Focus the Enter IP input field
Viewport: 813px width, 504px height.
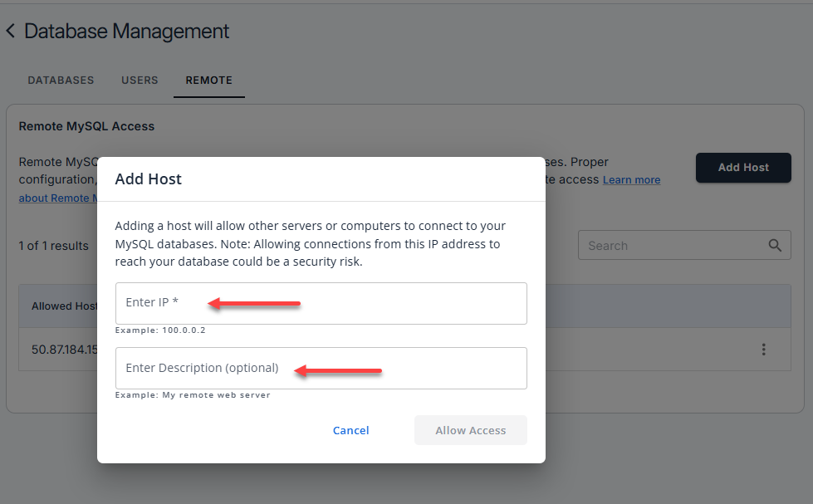tap(321, 303)
